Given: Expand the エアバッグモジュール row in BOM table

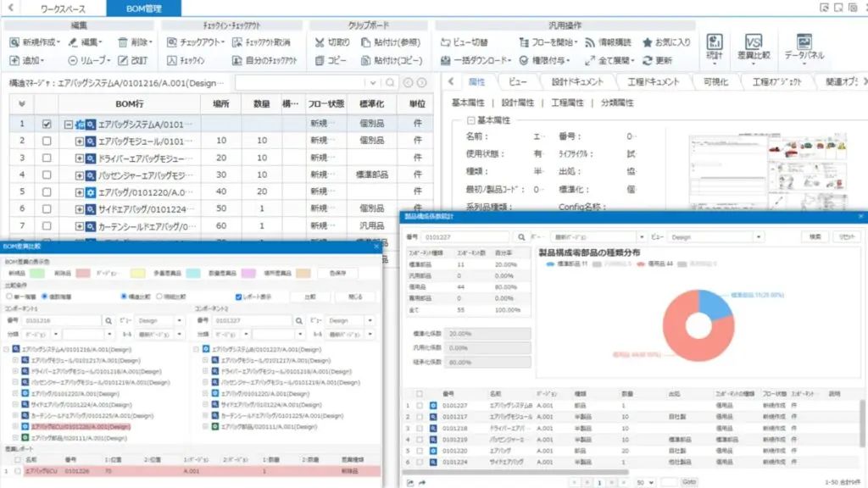Looking at the screenshot, I should (81, 141).
